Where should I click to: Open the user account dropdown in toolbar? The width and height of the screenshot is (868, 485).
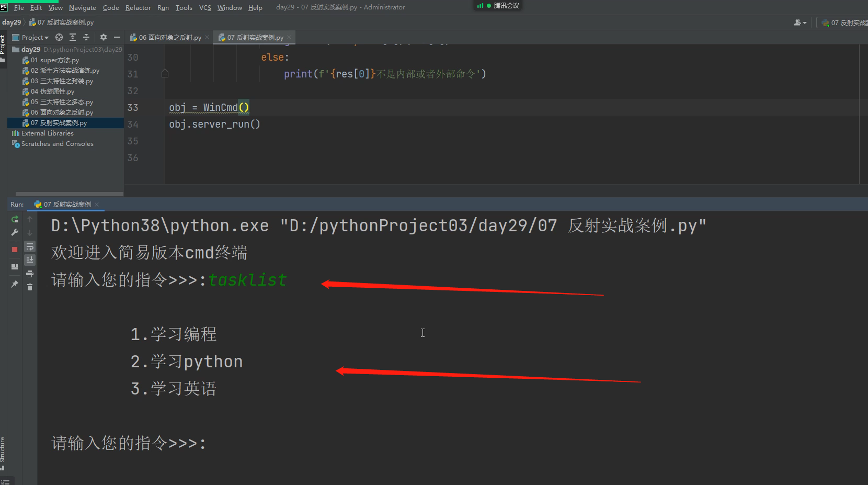click(800, 22)
